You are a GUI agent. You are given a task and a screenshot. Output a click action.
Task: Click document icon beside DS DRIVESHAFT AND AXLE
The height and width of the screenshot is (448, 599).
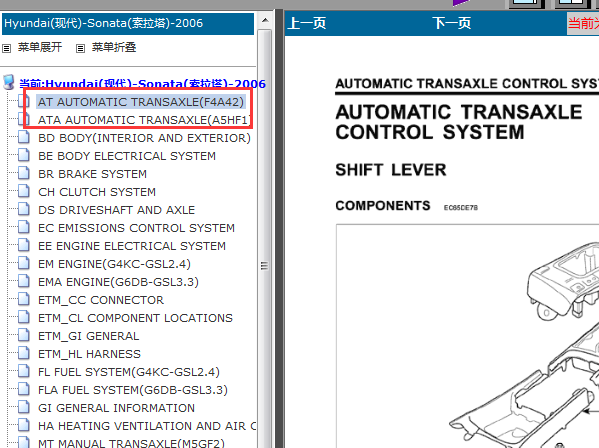pos(24,209)
